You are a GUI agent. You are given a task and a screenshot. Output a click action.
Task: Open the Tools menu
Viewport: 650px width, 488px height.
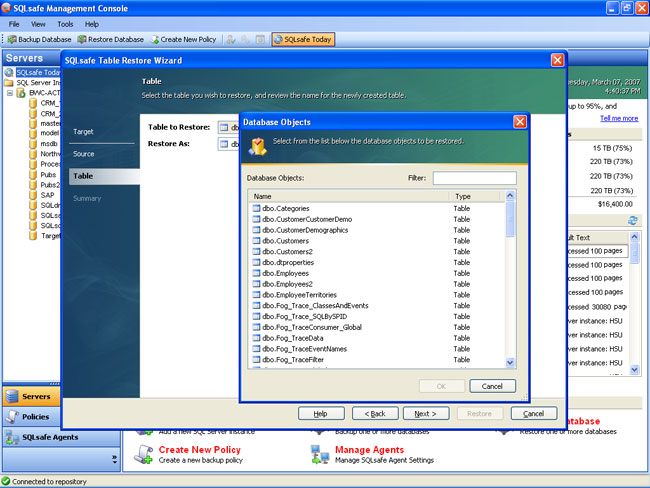(65, 24)
